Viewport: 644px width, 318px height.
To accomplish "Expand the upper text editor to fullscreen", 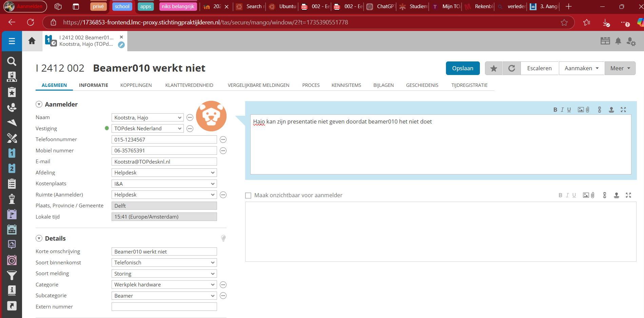I will click(x=623, y=110).
